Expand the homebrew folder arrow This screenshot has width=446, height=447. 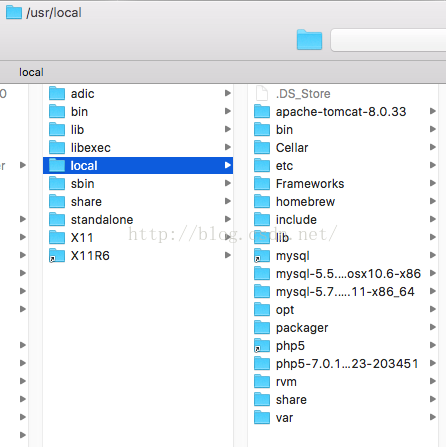[433, 201]
